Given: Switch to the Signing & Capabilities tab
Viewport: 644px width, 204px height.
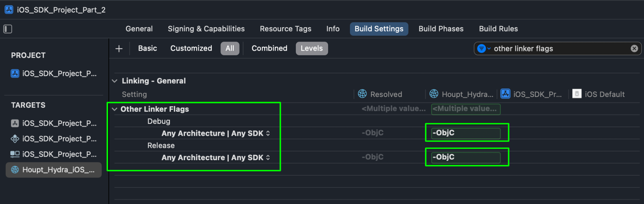Looking at the screenshot, I should [x=206, y=29].
